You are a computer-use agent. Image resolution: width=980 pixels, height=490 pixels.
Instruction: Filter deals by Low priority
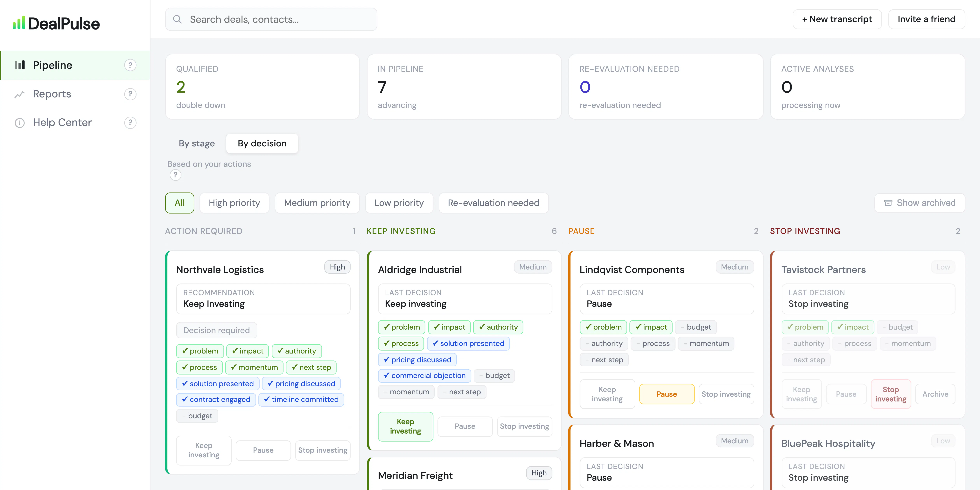click(x=399, y=203)
